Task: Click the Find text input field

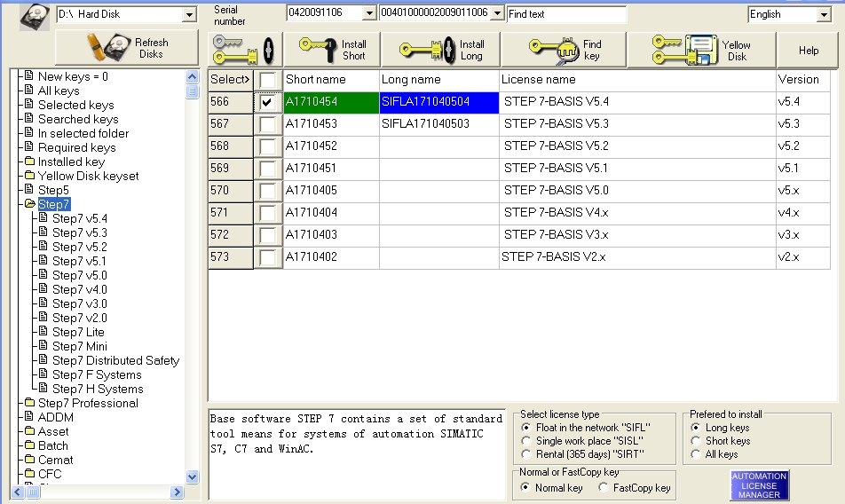Action: (x=566, y=14)
